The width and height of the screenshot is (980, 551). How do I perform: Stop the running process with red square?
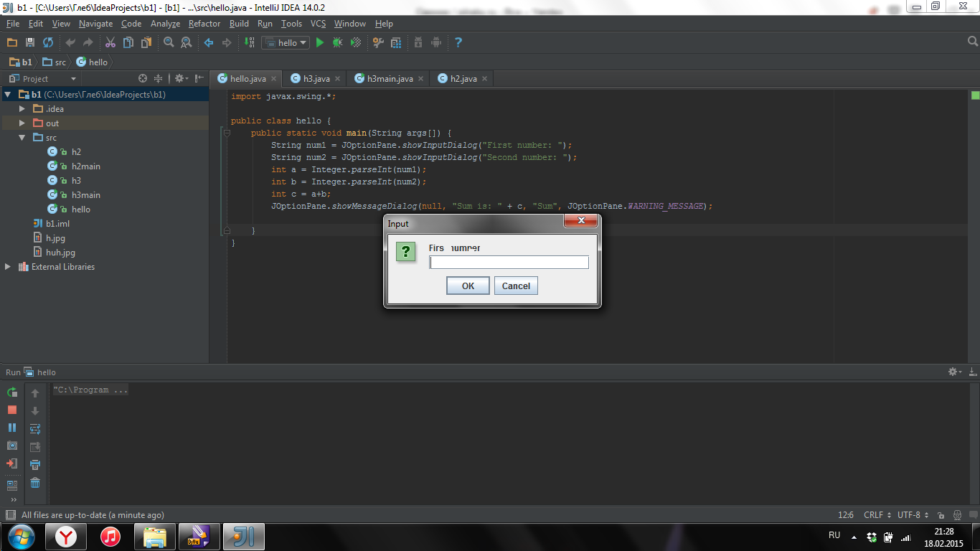[12, 410]
